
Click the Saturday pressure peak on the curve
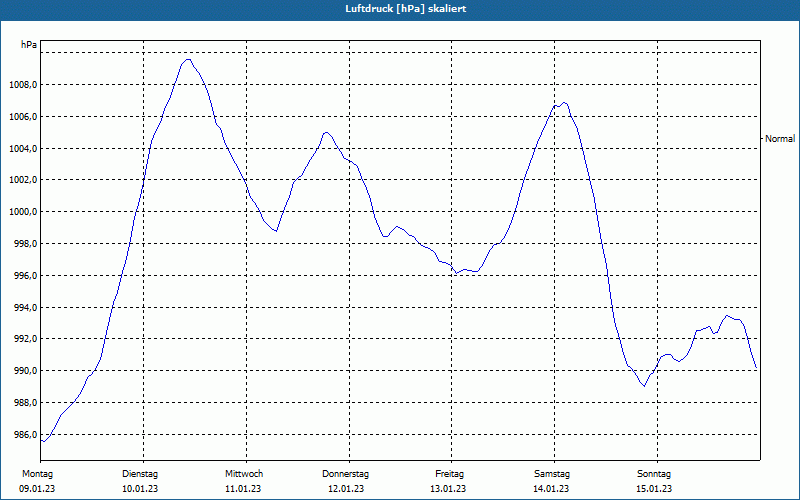[563, 103]
